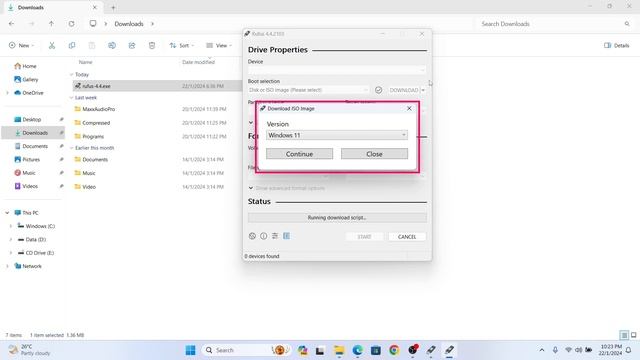The height and width of the screenshot is (360, 640).
Task: Open Rufus log icon
Action: pos(287,236)
